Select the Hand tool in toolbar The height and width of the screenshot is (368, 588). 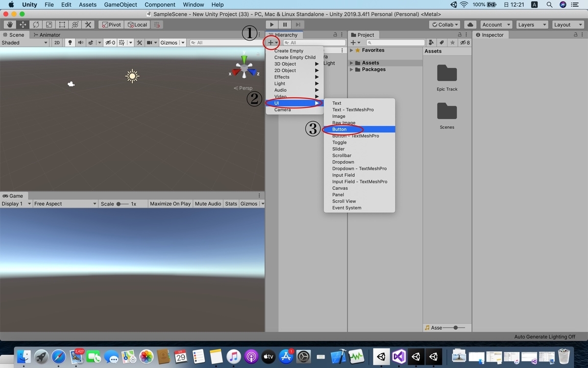click(x=9, y=25)
